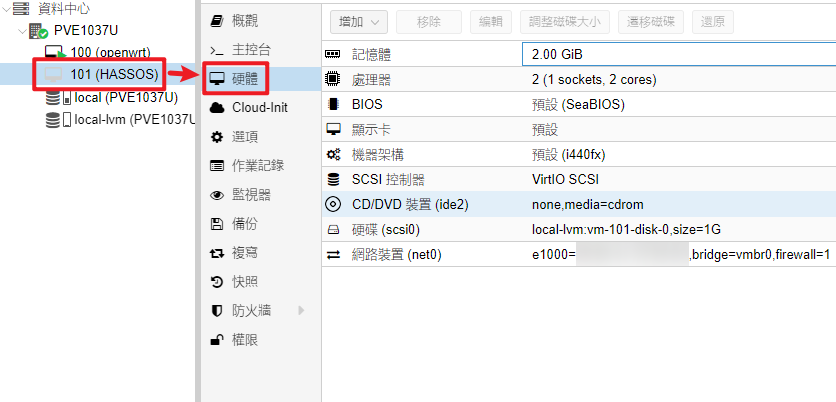The height and width of the screenshot is (402, 836).
Task: Expand the 防火牆 firewall submenu arrow
Action: pos(299,311)
